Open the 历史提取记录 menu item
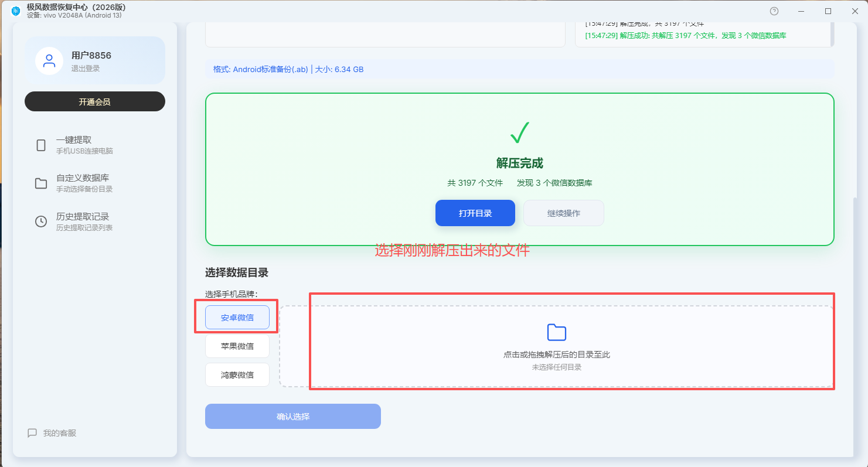Screen dimensions: 868x467 click(95, 221)
